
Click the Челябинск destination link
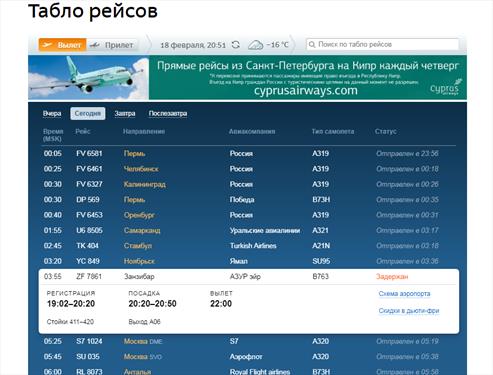pos(141,169)
